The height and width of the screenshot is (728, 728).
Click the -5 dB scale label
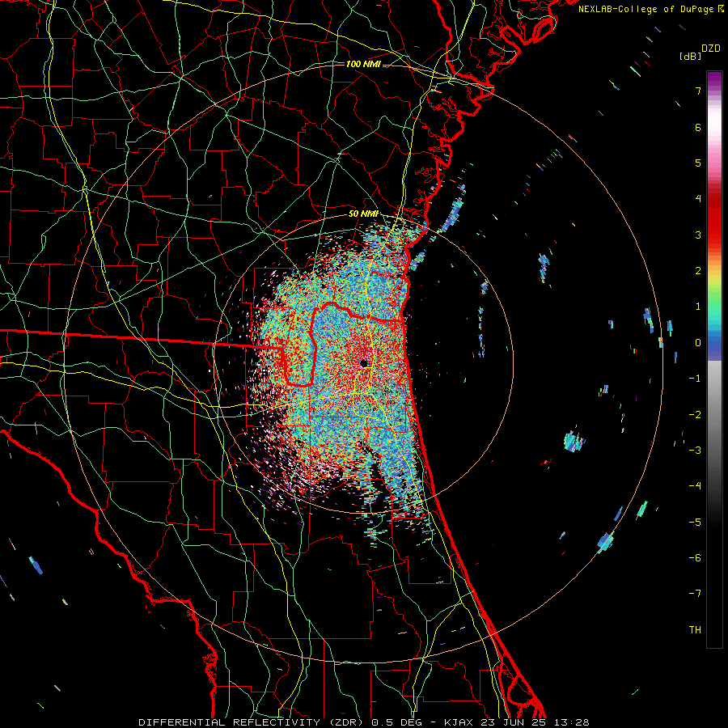(x=695, y=523)
